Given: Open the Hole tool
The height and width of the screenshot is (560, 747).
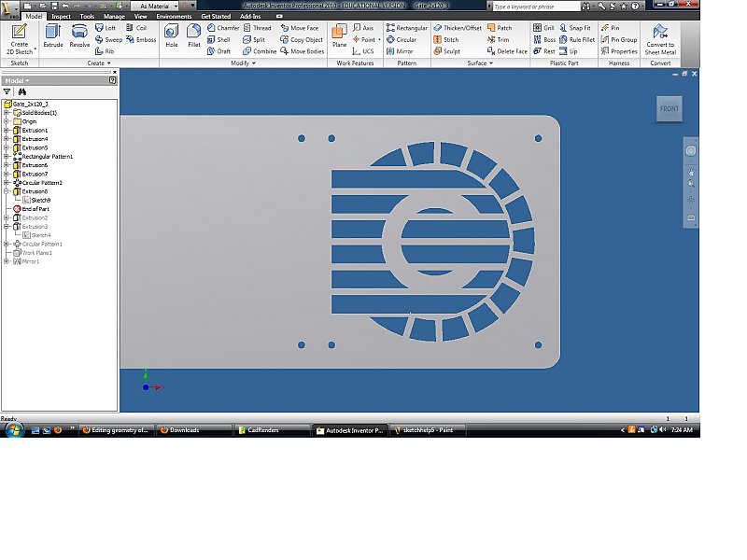Looking at the screenshot, I should (x=172, y=36).
